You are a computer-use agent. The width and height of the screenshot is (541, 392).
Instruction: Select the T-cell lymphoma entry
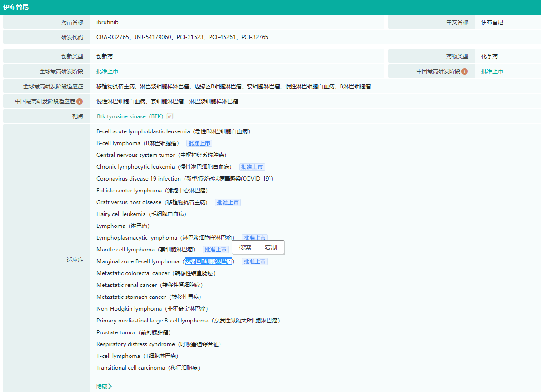(137, 356)
